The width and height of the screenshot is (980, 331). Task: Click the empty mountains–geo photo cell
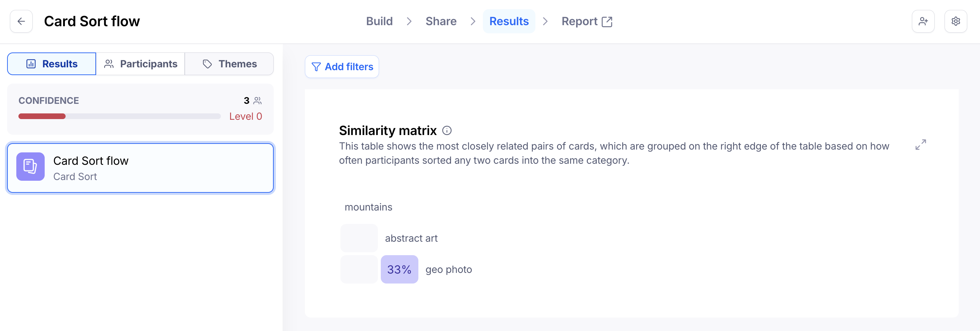(x=359, y=269)
